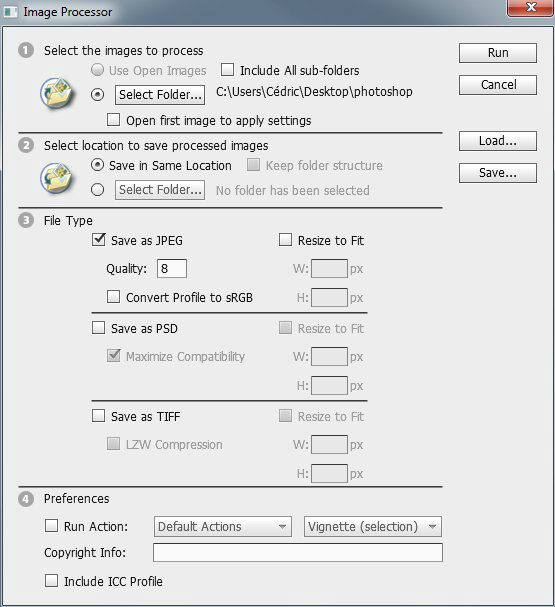Expand the Vignette (selection) action dropdown

click(x=372, y=526)
